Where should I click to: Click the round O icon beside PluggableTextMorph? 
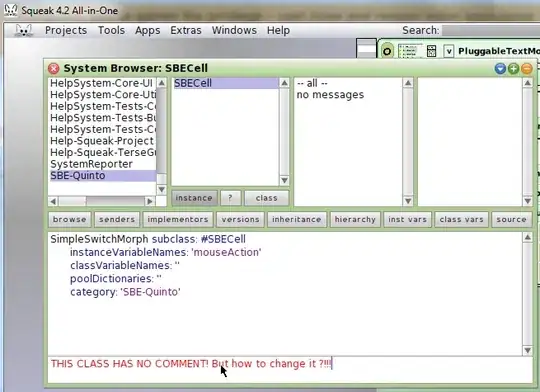[x=387, y=51]
